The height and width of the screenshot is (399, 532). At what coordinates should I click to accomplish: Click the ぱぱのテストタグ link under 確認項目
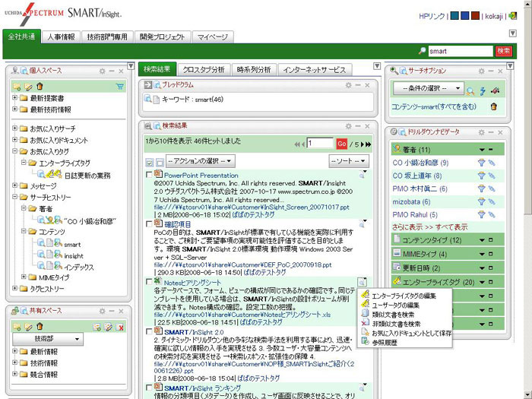264,272
